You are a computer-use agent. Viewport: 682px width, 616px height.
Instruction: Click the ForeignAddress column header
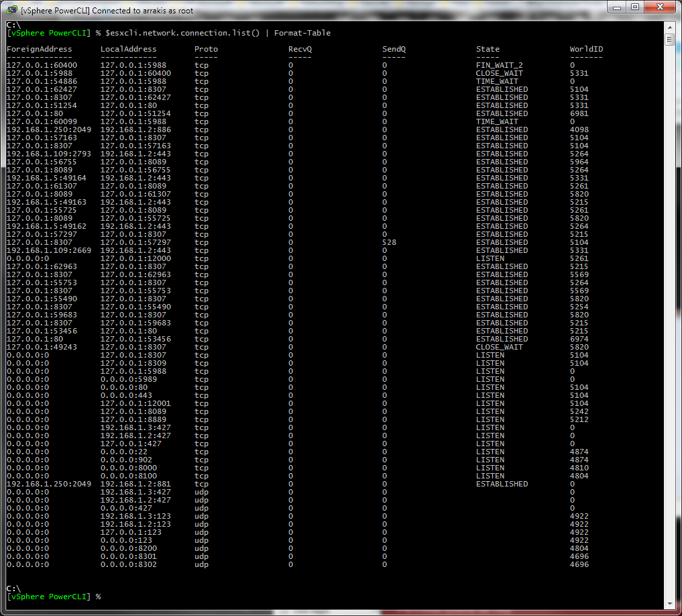click(39, 49)
